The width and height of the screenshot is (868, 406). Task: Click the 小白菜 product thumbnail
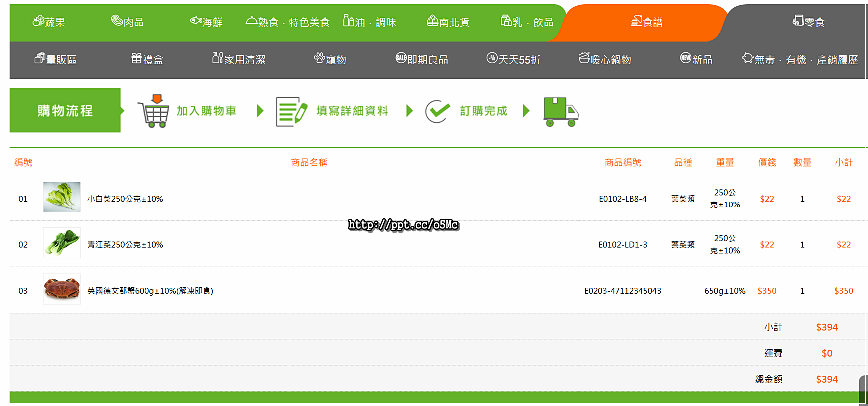[62, 197]
